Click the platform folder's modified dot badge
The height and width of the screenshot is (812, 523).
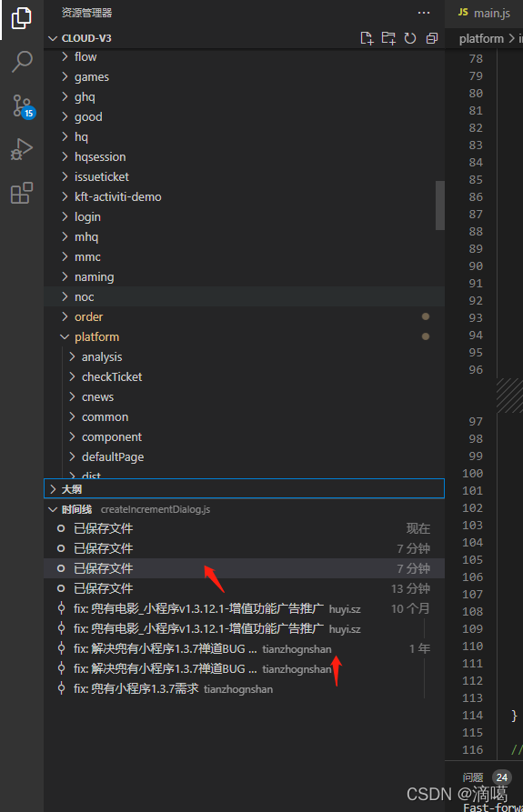click(x=425, y=336)
